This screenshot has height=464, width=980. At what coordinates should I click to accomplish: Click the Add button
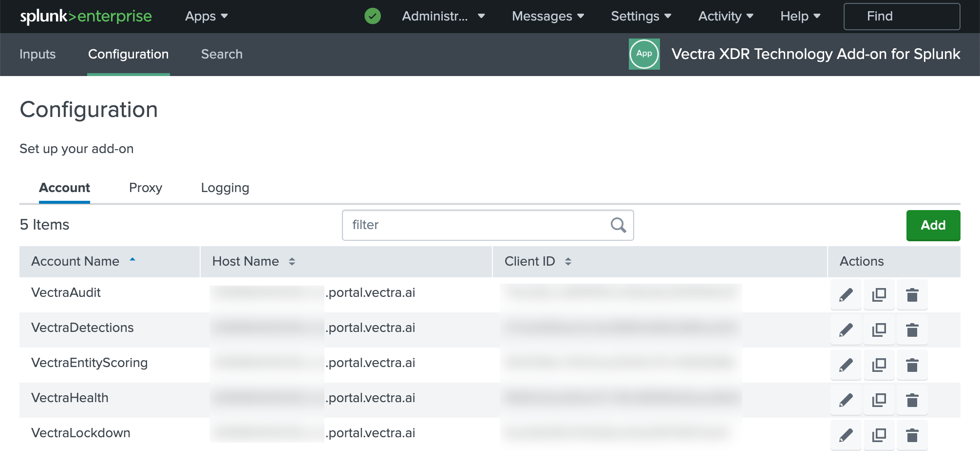pyautogui.click(x=933, y=225)
